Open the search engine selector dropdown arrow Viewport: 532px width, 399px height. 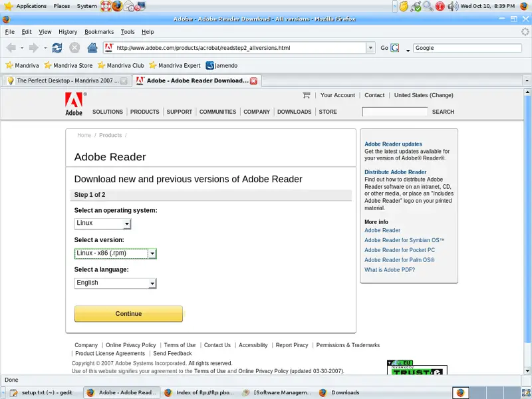pyautogui.click(x=408, y=51)
